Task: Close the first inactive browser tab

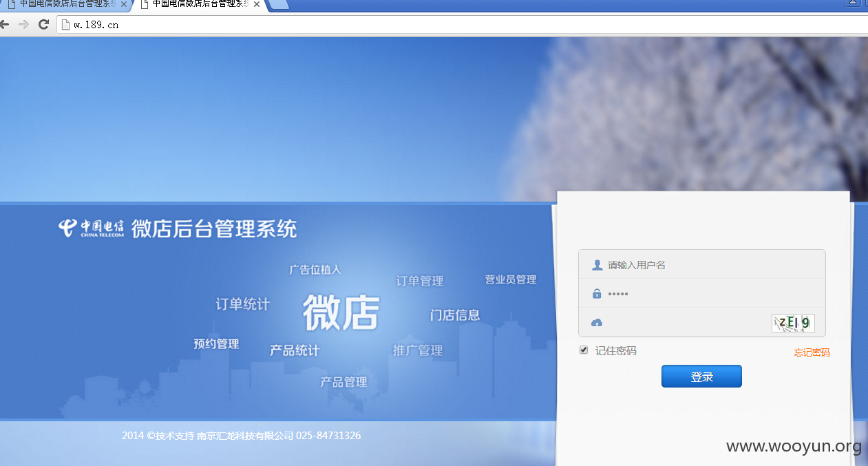Action: 124,4
